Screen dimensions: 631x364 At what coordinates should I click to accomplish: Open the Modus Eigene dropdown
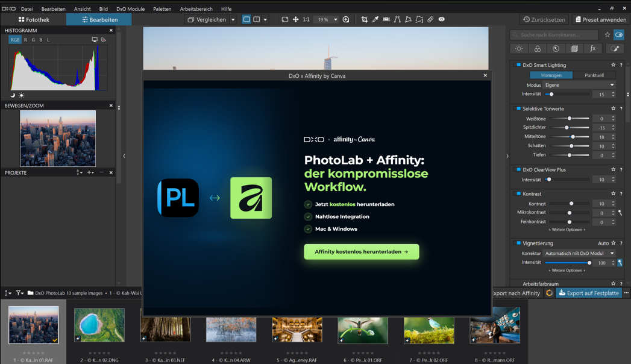tap(579, 85)
